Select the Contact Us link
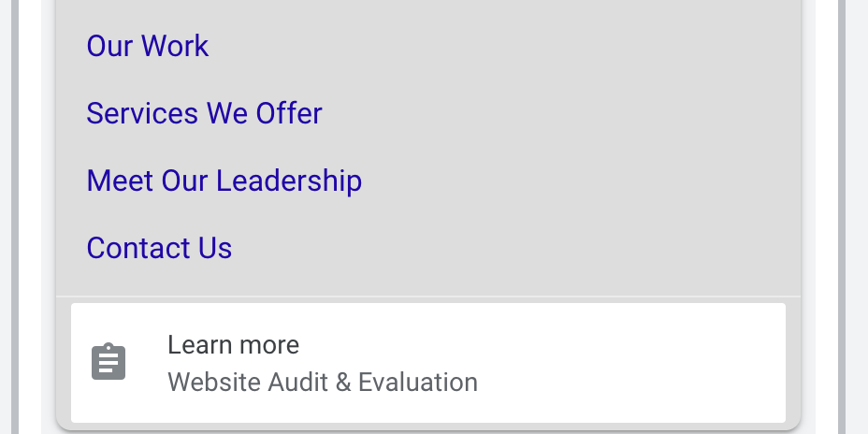The height and width of the screenshot is (434, 868). 159,248
